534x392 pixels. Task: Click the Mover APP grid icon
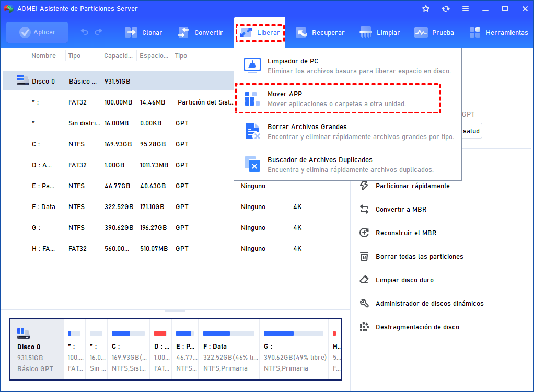pyautogui.click(x=252, y=99)
